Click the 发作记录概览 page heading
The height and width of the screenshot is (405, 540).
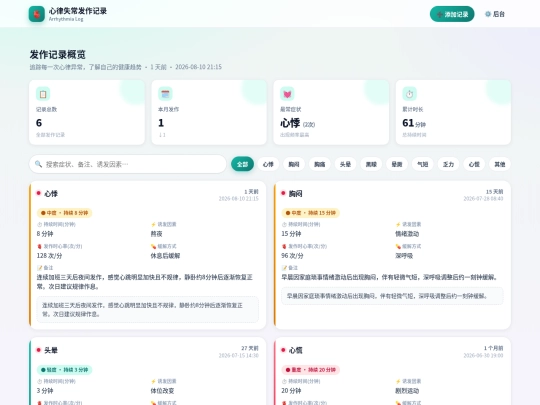(58, 54)
